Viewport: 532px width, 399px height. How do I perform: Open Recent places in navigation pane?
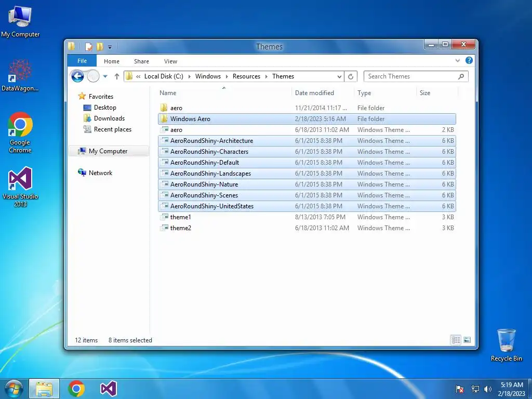(x=112, y=129)
